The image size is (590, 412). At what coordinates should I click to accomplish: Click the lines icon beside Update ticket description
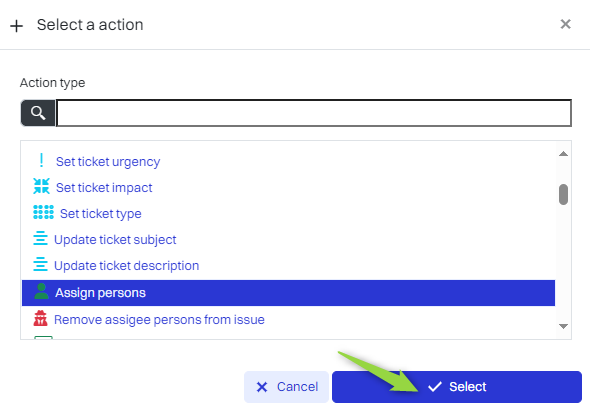click(40, 264)
